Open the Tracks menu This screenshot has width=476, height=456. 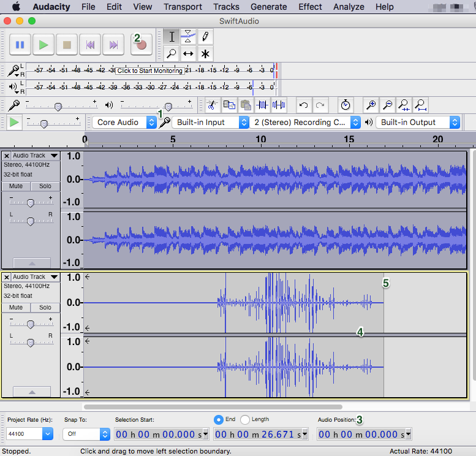[226, 7]
